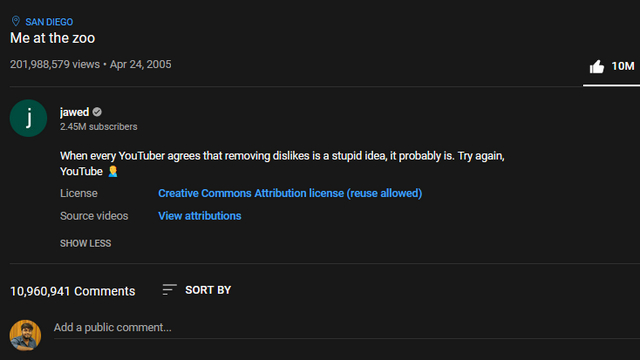
Task: Click the shrugging emoji in description
Action: pyautogui.click(x=113, y=171)
